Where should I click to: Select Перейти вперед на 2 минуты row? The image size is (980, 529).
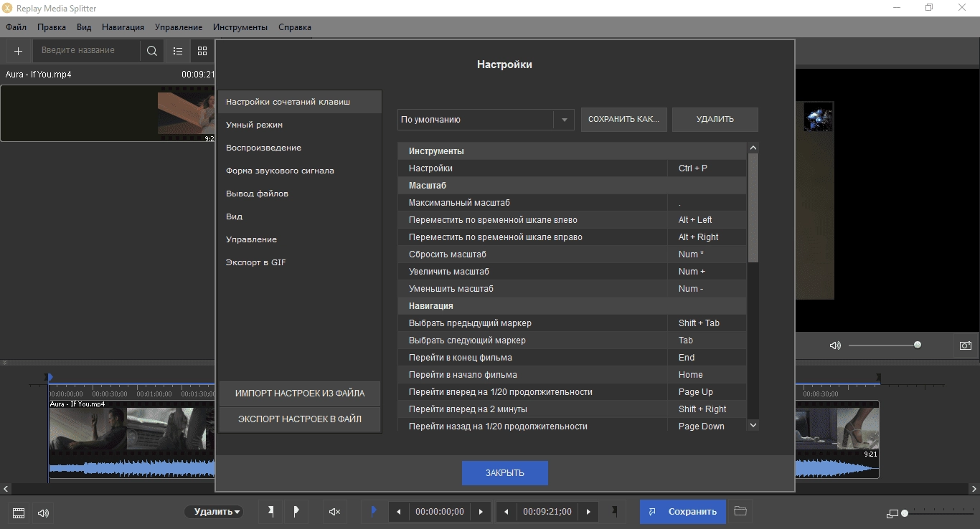click(x=572, y=409)
